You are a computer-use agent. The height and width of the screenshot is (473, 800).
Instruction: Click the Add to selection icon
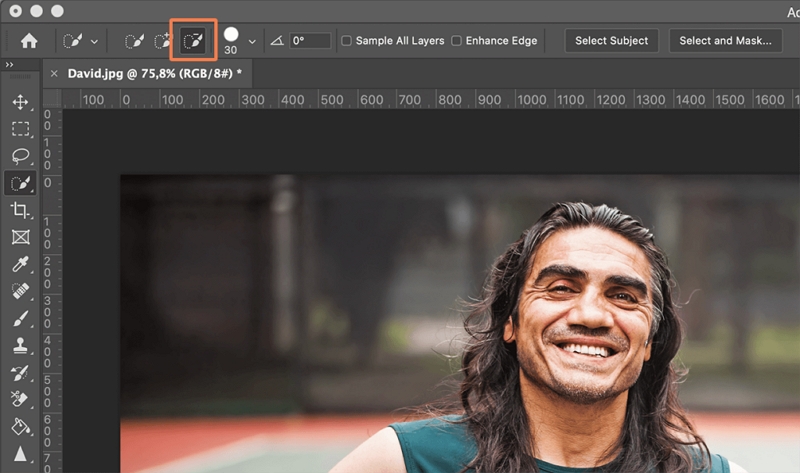click(163, 41)
